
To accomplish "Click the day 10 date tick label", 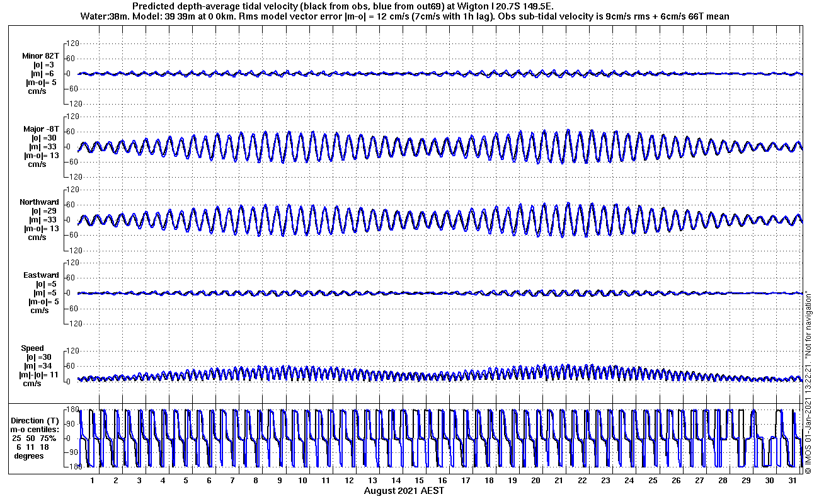I will [x=302, y=480].
